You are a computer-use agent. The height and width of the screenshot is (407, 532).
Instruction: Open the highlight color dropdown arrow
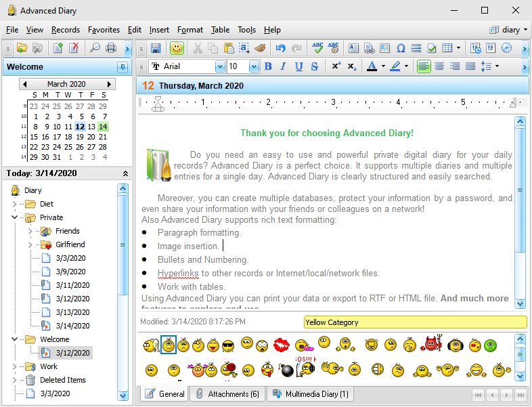coord(406,66)
